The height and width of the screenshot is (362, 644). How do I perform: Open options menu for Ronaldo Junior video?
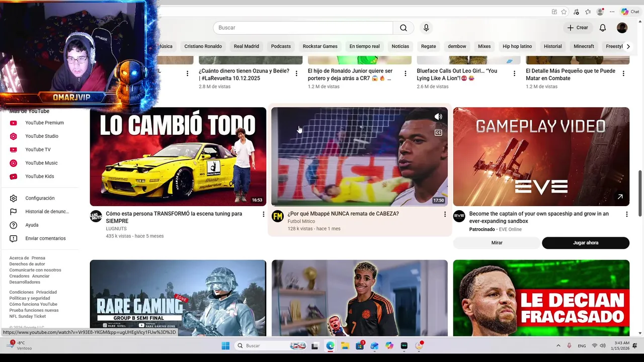tap(405, 73)
